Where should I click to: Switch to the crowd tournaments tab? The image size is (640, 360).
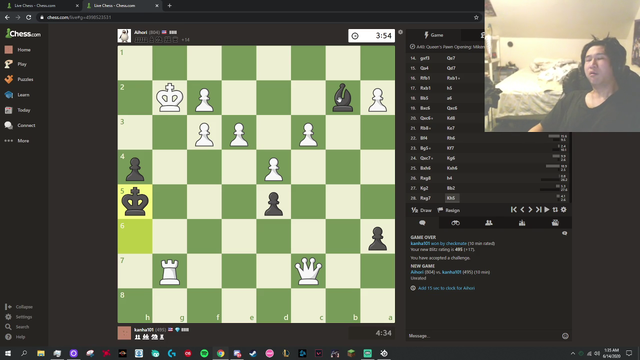pos(555,223)
